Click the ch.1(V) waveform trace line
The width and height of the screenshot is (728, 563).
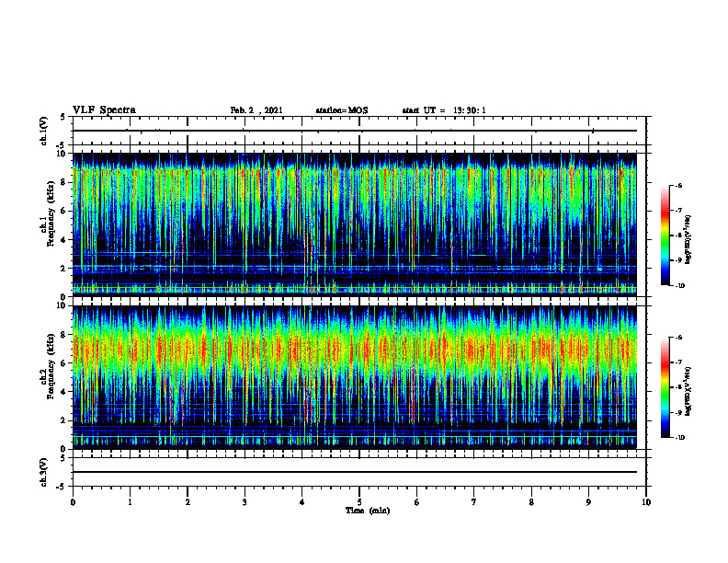click(x=355, y=131)
